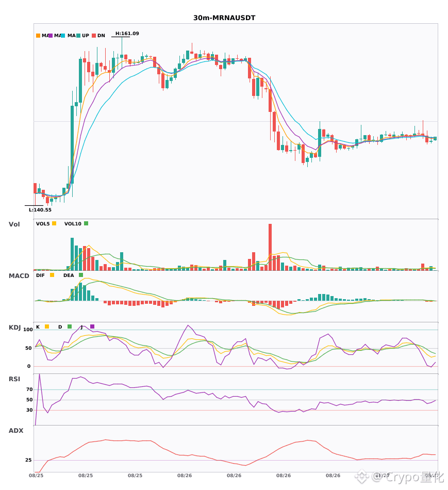The height and width of the screenshot is (490, 448).
Task: Click the MACD panel label
Action: pos(19,276)
